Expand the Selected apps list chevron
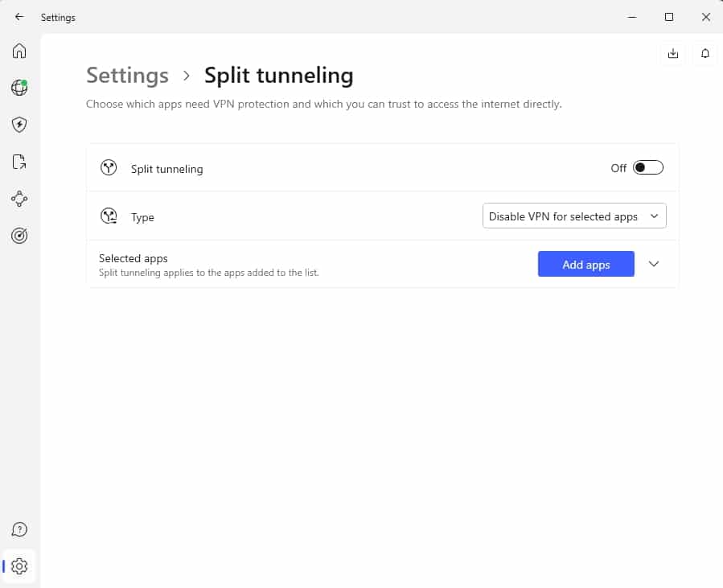The width and height of the screenshot is (723, 588). click(653, 264)
